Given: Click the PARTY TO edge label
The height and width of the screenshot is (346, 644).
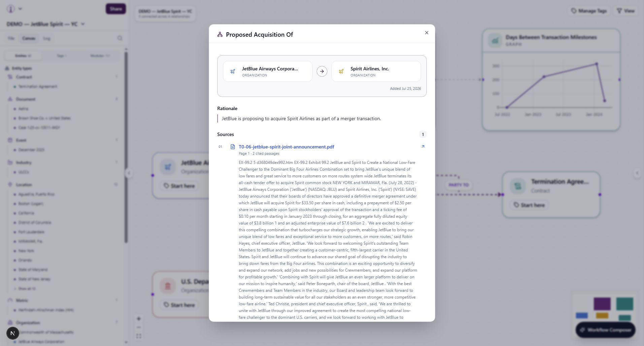Looking at the screenshot, I should [459, 185].
